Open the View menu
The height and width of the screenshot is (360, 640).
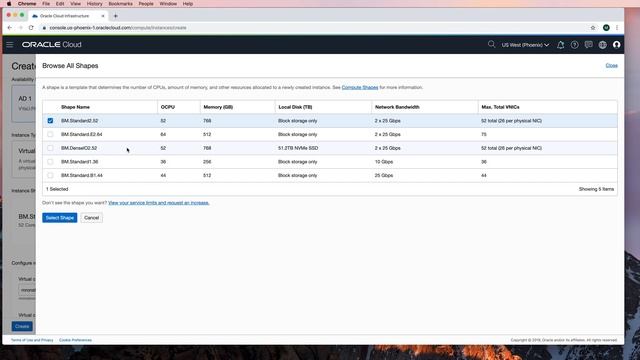(x=76, y=4)
